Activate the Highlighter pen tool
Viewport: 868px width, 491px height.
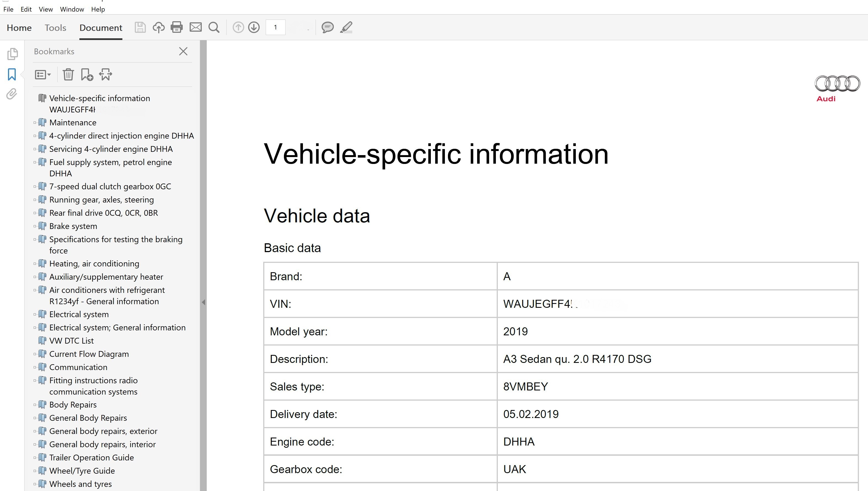(346, 27)
